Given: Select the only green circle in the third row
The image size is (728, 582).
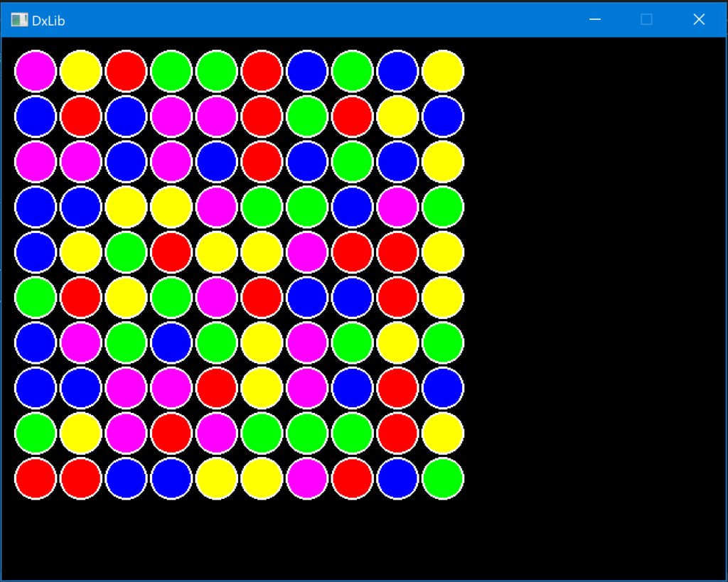Looking at the screenshot, I should (353, 162).
